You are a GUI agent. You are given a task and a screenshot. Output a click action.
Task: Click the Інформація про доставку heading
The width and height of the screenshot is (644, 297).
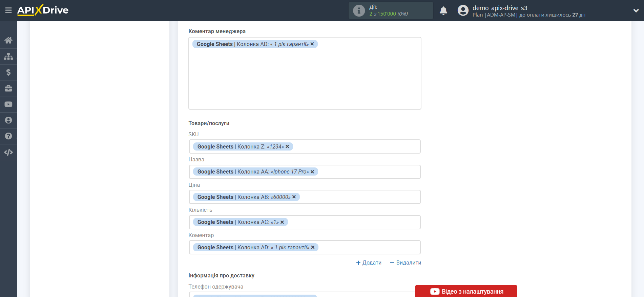point(222,275)
